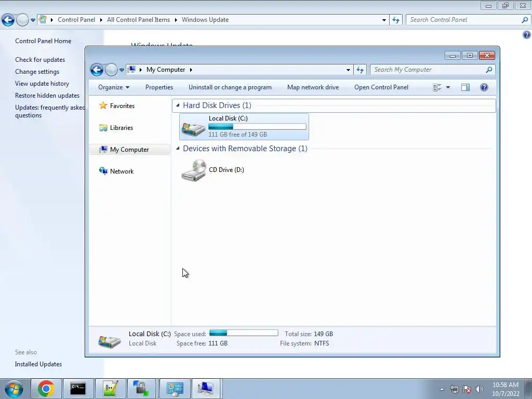Open Explorer help icon
This screenshot has width=532, height=399.
coord(484,87)
